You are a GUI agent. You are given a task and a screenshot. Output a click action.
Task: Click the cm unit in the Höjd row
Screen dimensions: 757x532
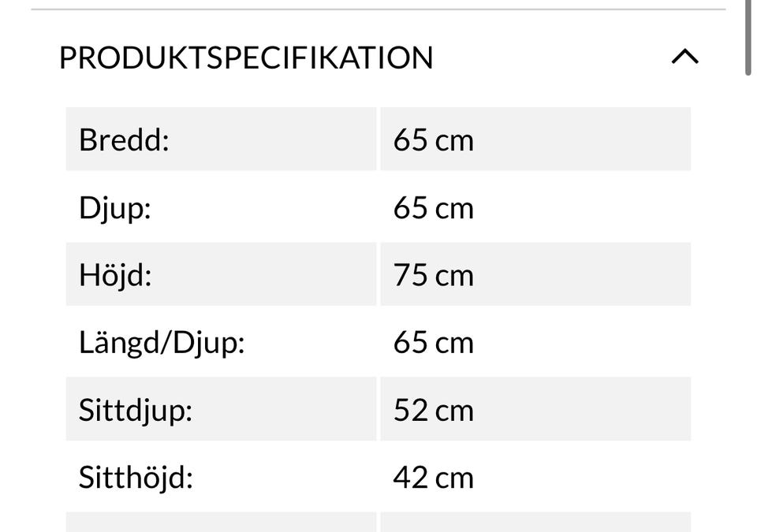coord(454,275)
